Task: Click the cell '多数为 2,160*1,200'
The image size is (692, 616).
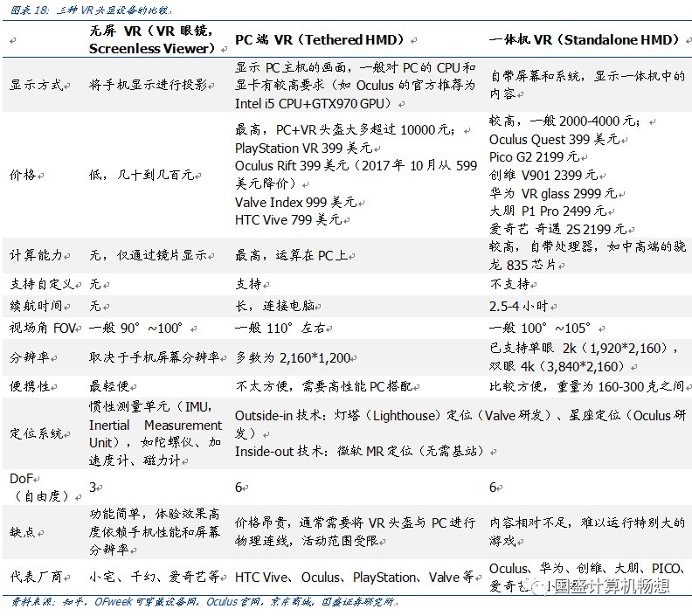Action: coord(293,357)
